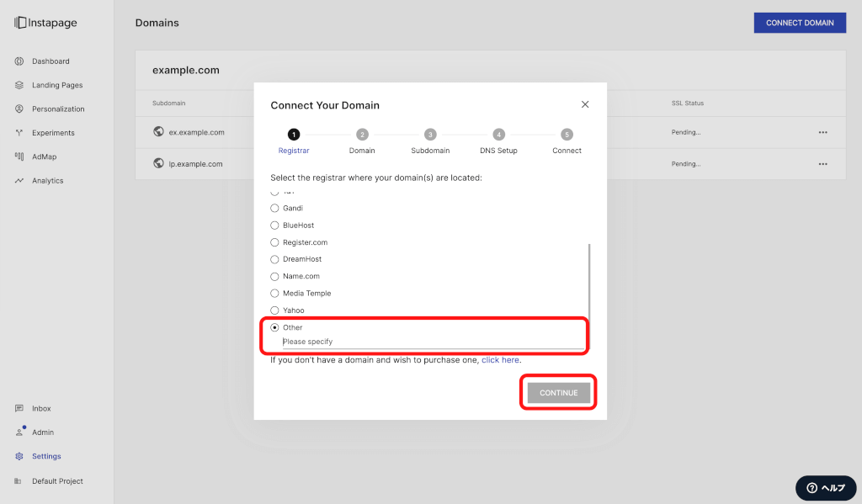Image resolution: width=862 pixels, height=504 pixels.
Task: Click the AdMap sidebar icon
Action: (19, 157)
